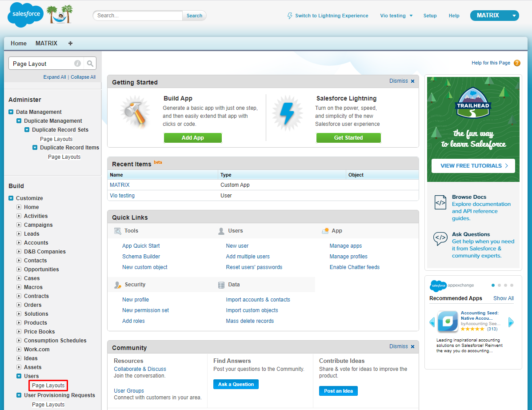Open the Schema Builder link
This screenshot has width=532, height=410.
click(x=141, y=257)
